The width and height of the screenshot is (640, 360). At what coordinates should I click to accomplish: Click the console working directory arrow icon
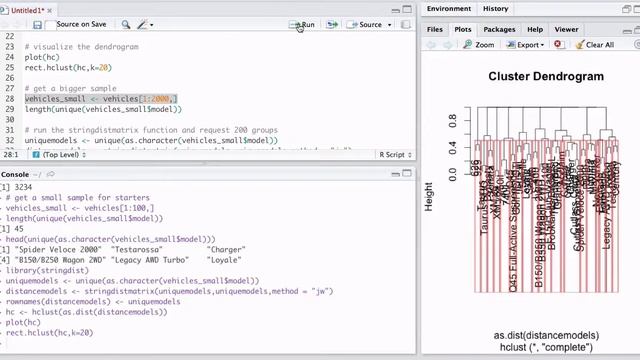(51, 174)
